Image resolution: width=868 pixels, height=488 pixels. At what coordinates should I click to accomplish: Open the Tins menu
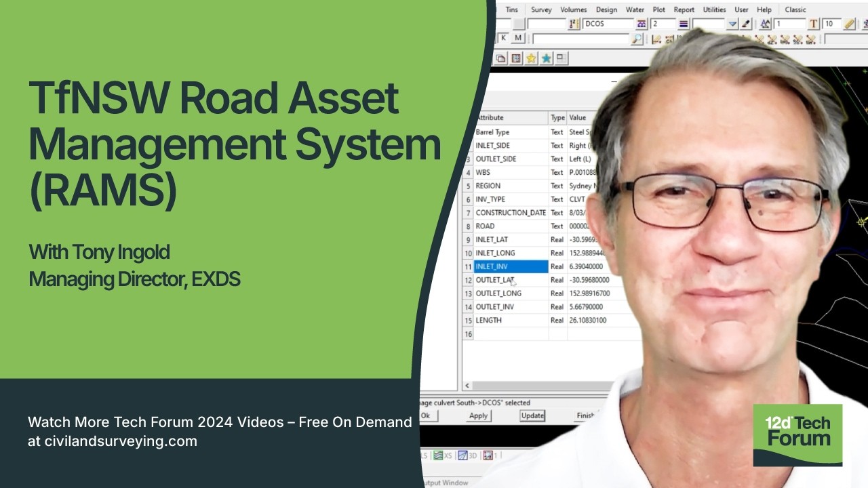tap(512, 9)
